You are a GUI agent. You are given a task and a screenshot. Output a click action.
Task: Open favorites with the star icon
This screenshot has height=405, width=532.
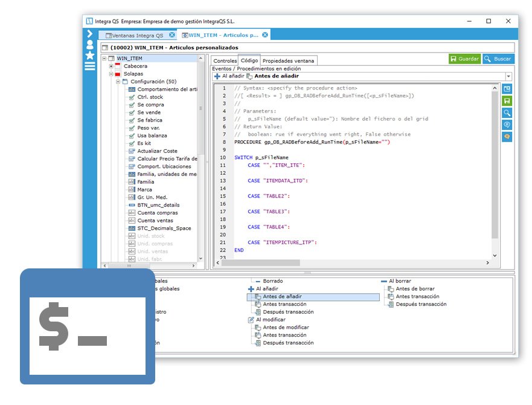click(x=90, y=56)
